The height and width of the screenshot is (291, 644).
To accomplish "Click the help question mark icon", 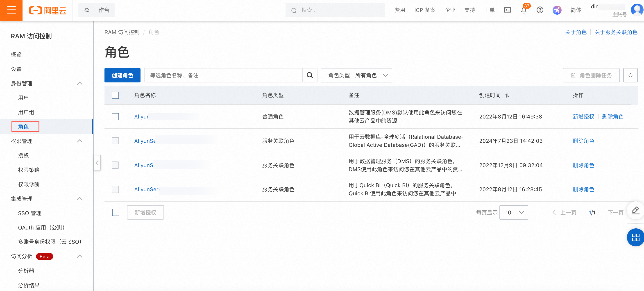I will [x=540, y=10].
